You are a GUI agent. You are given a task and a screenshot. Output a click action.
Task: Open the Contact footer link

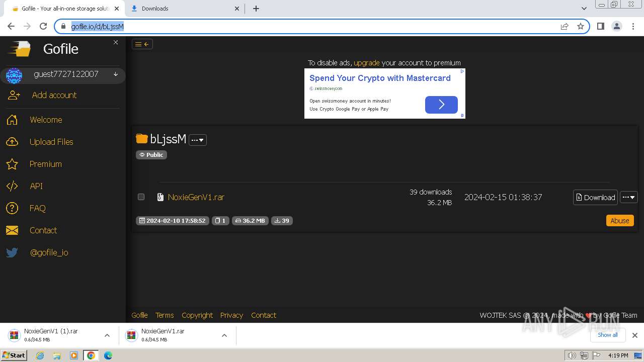[x=264, y=315]
